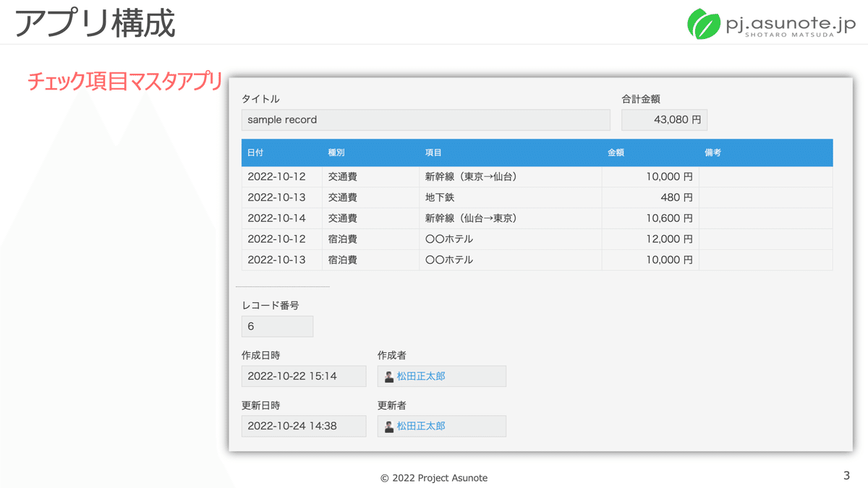The width and height of the screenshot is (868, 488).
Task: Click the アプリ構成 slide title
Action: click(x=95, y=23)
